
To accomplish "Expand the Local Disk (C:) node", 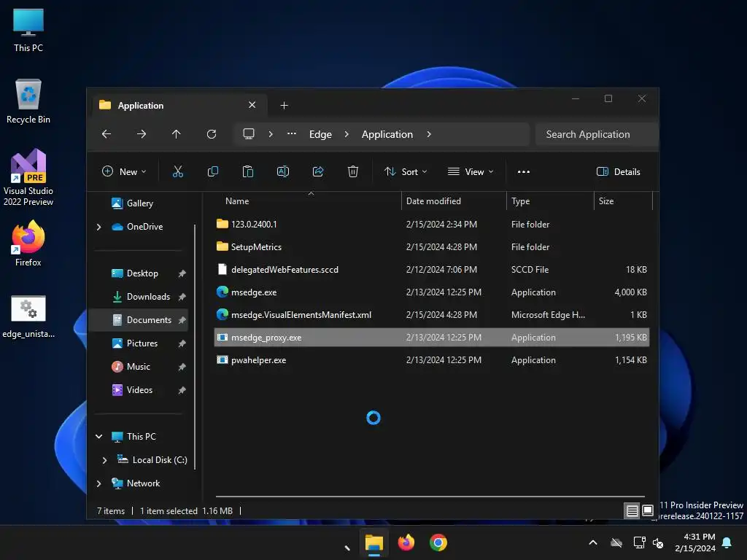I will pos(105,460).
